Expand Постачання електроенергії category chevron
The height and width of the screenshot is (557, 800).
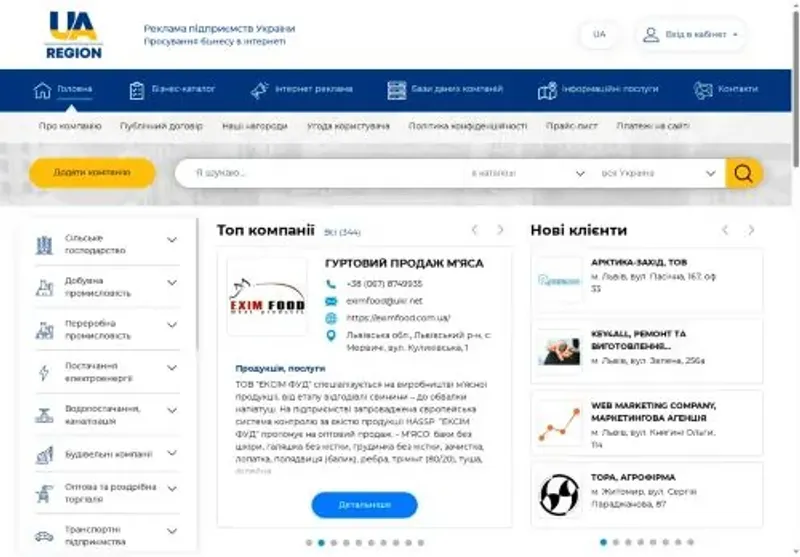click(x=172, y=368)
